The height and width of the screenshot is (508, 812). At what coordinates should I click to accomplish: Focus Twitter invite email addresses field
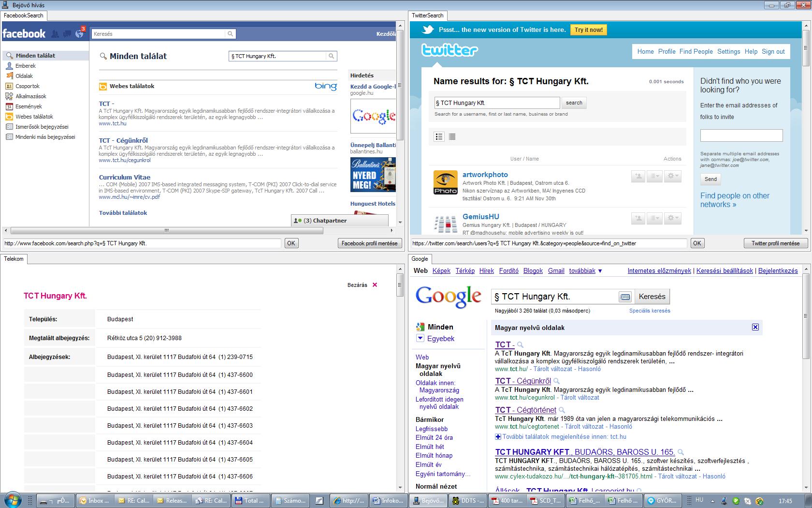click(741, 135)
